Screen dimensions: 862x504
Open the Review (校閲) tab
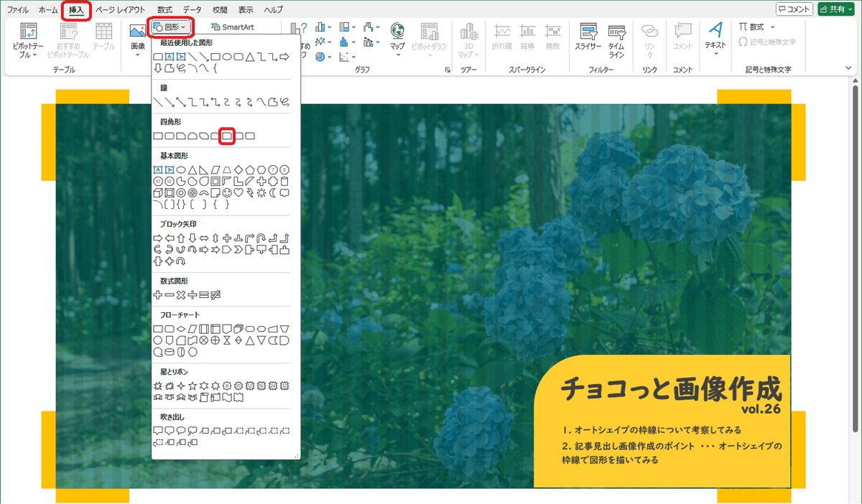point(220,10)
